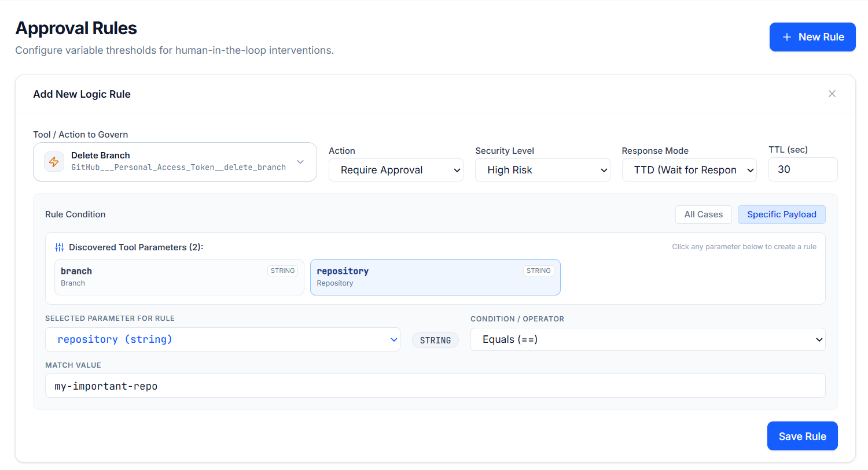This screenshot has width=868, height=470.
Task: Select the branch parameter card
Action: coord(179,277)
